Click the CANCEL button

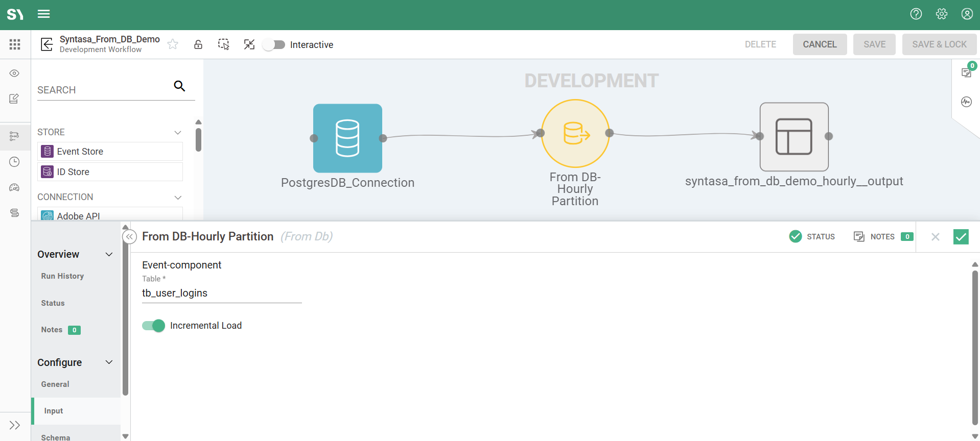click(x=820, y=44)
